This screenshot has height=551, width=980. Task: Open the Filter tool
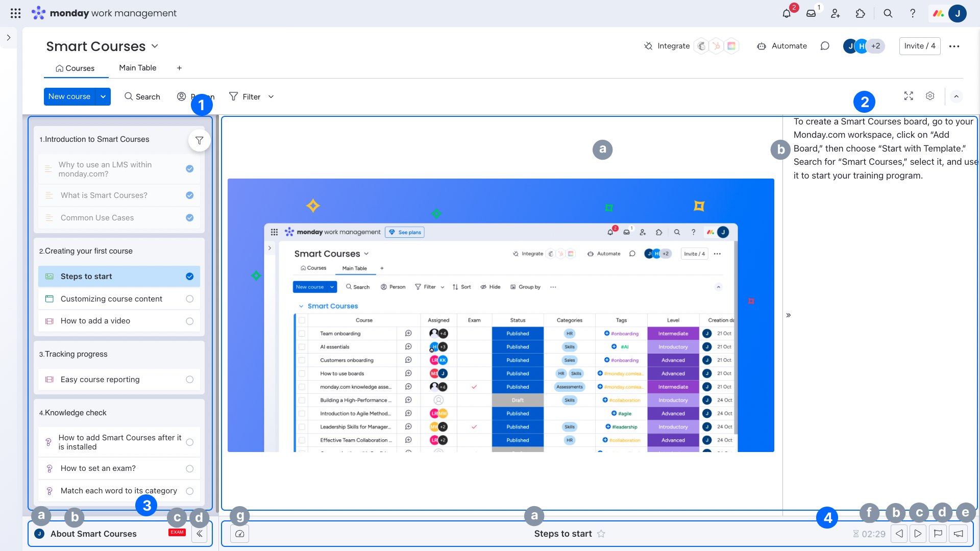pyautogui.click(x=245, y=96)
